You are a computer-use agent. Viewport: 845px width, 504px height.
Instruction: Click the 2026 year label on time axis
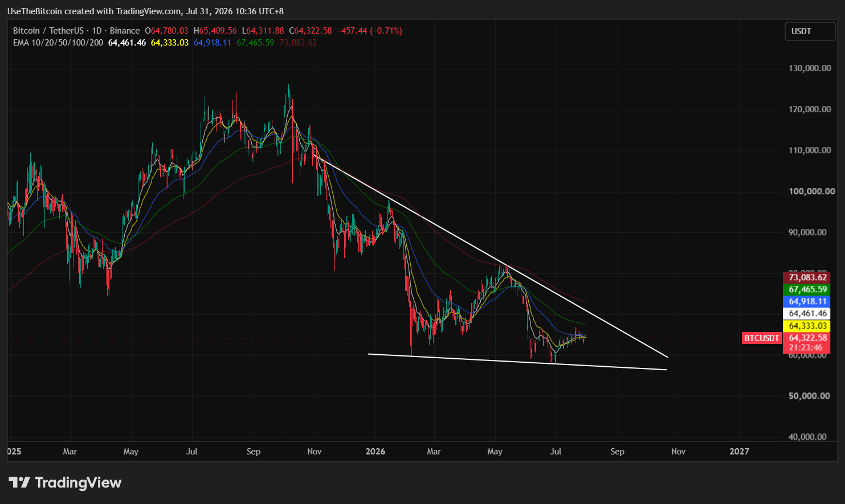(375, 452)
